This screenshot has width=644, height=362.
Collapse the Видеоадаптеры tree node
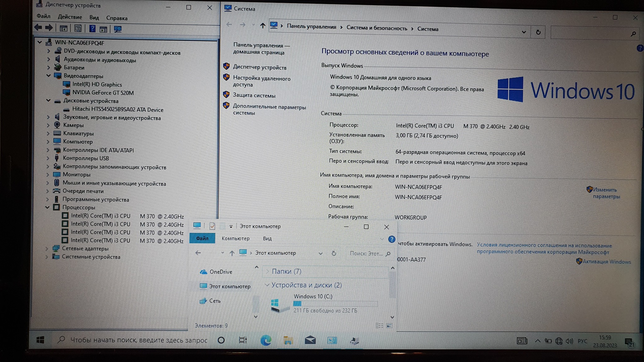(x=48, y=75)
